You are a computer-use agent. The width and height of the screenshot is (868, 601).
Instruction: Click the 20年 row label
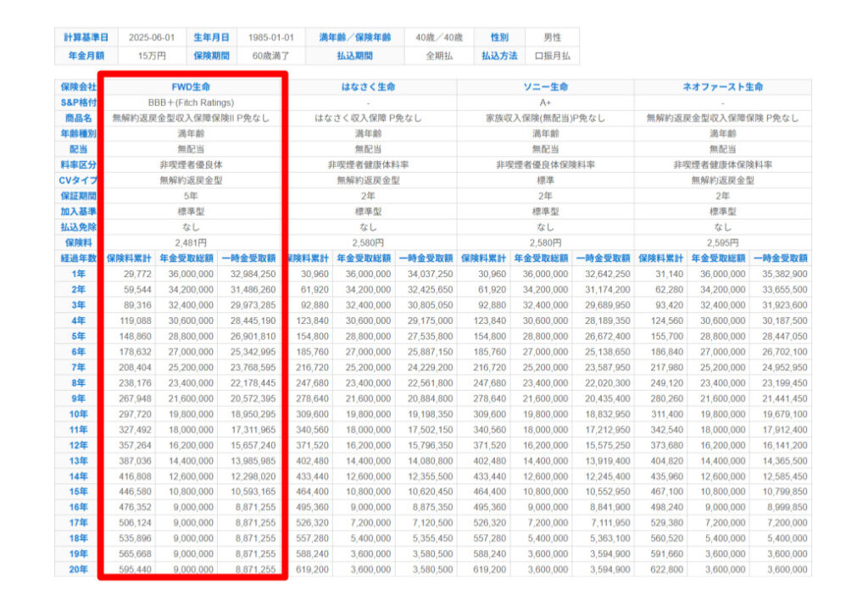[x=79, y=570]
